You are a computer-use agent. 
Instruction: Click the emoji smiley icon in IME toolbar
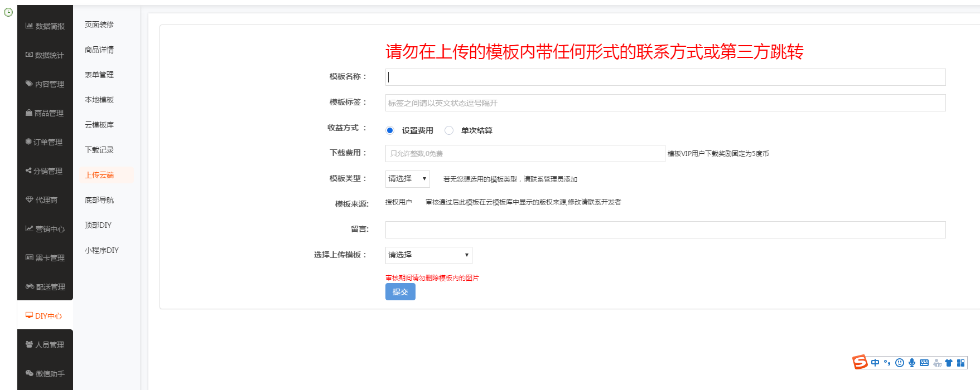click(x=899, y=363)
